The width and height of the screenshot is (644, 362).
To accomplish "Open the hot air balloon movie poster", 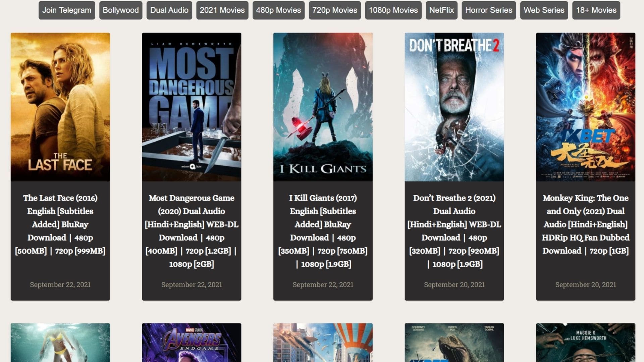I will click(x=323, y=343).
